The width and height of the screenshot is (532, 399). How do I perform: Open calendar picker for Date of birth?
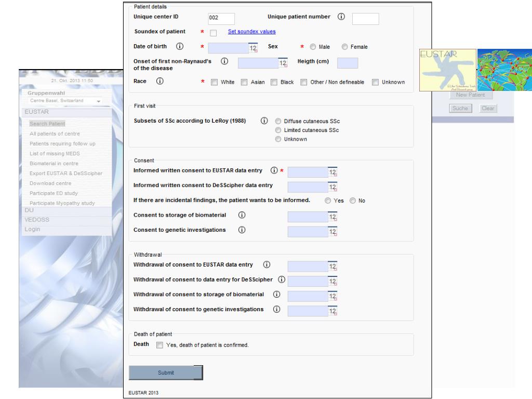coord(253,48)
